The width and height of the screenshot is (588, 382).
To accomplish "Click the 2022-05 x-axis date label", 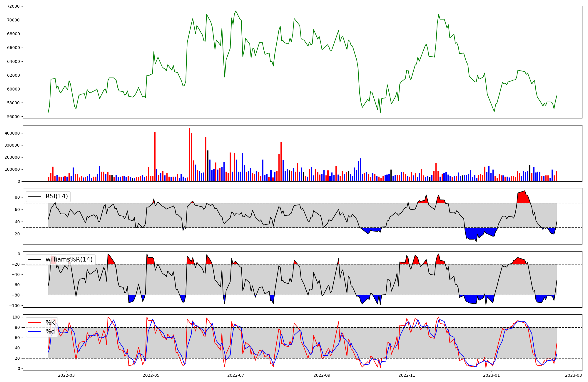I will pos(151,375).
